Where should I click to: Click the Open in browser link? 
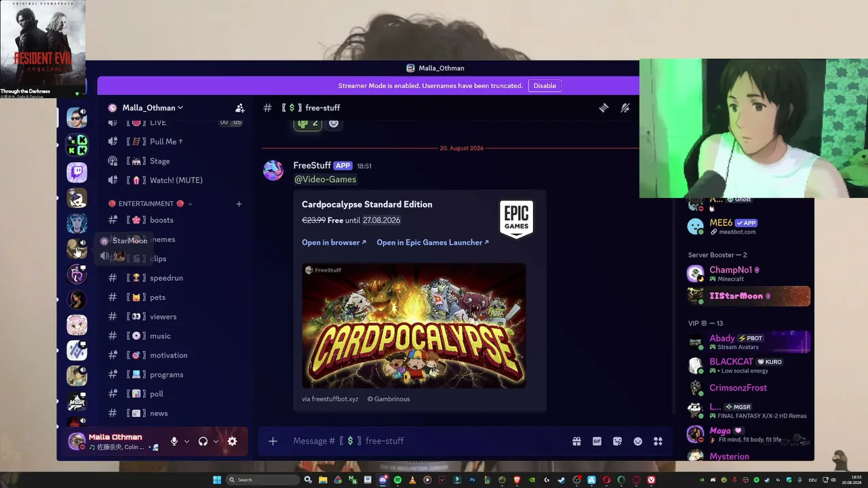334,243
